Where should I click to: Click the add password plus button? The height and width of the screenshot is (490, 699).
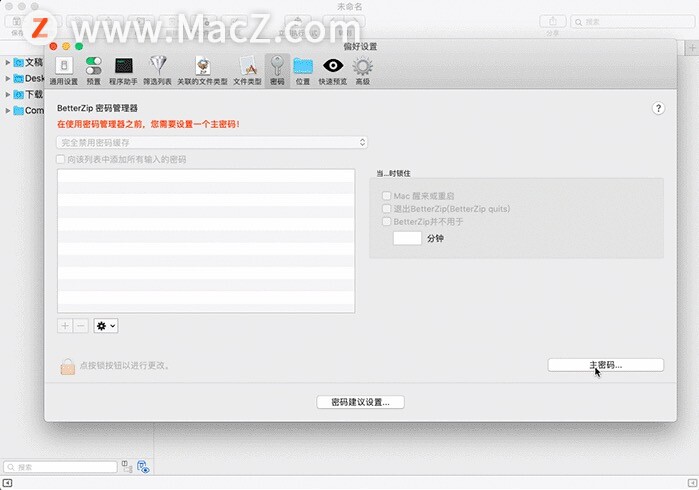coord(65,326)
